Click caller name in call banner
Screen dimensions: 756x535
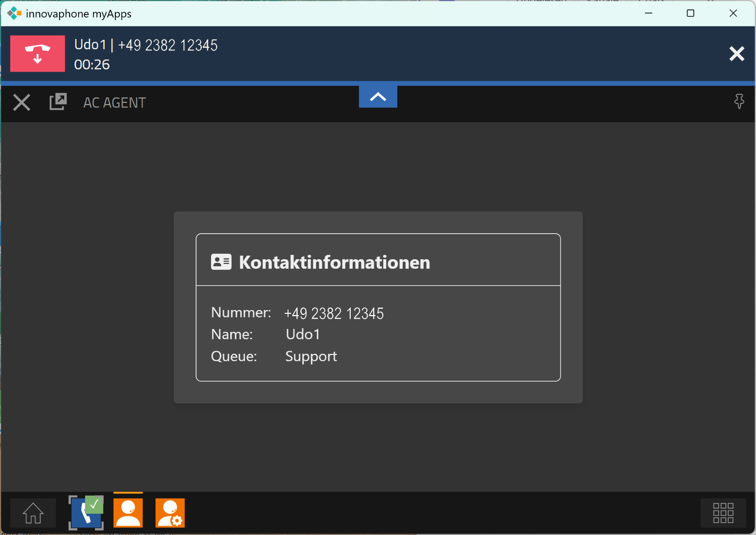90,45
